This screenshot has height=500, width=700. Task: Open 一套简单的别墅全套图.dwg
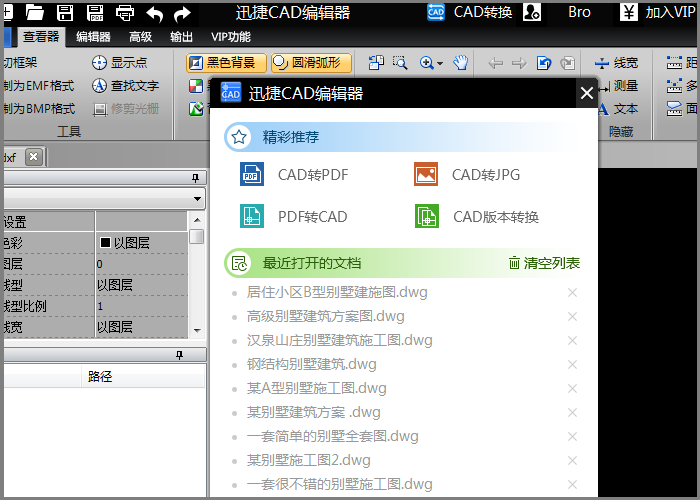333,437
